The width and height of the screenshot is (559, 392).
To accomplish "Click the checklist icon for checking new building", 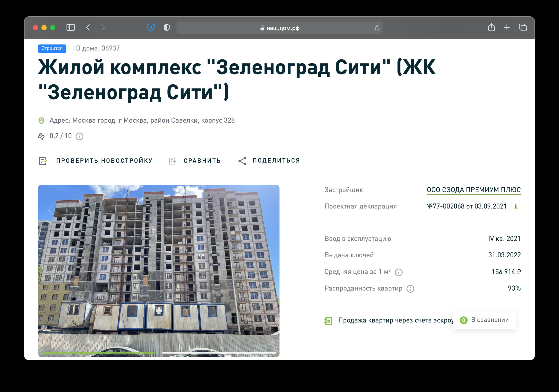I will click(x=43, y=161).
